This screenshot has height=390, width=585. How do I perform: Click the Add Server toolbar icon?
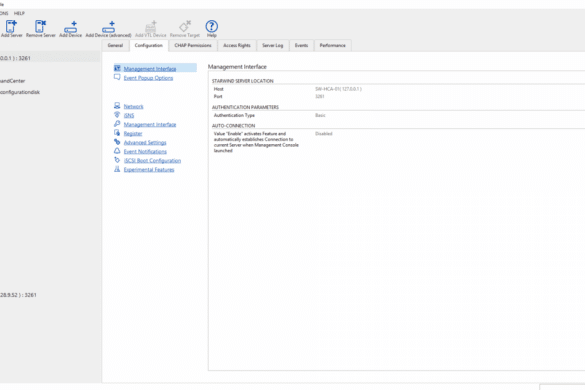[x=11, y=26]
